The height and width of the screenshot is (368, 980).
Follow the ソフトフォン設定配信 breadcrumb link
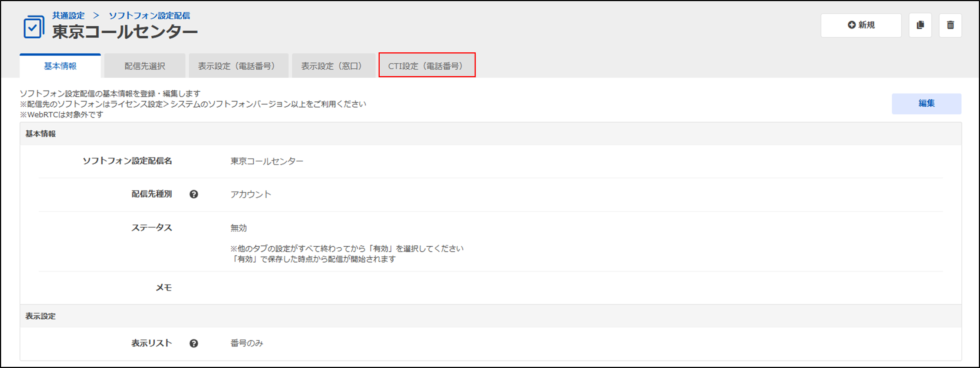point(149,16)
